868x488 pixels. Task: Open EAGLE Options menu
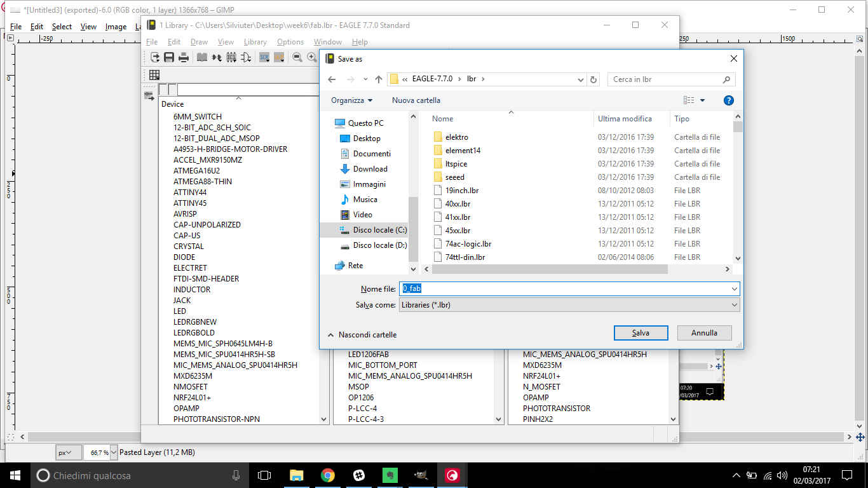[290, 42]
